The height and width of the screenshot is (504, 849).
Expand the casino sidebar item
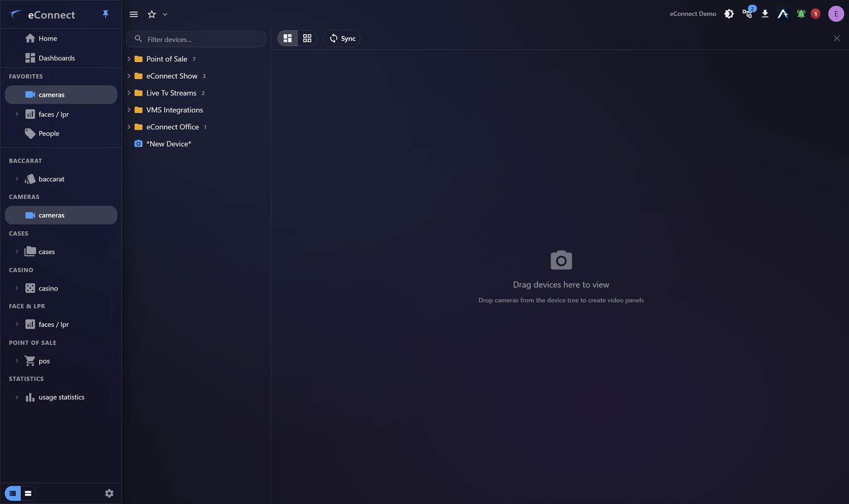click(17, 288)
